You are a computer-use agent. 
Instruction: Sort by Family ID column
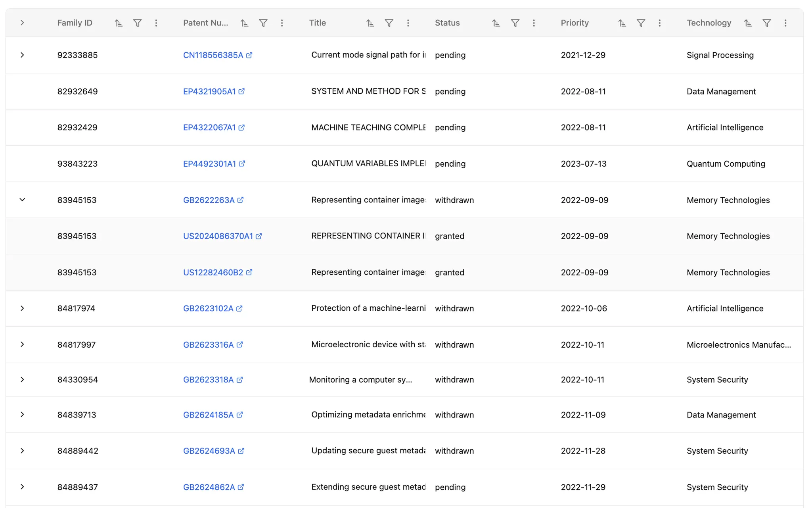tap(119, 23)
